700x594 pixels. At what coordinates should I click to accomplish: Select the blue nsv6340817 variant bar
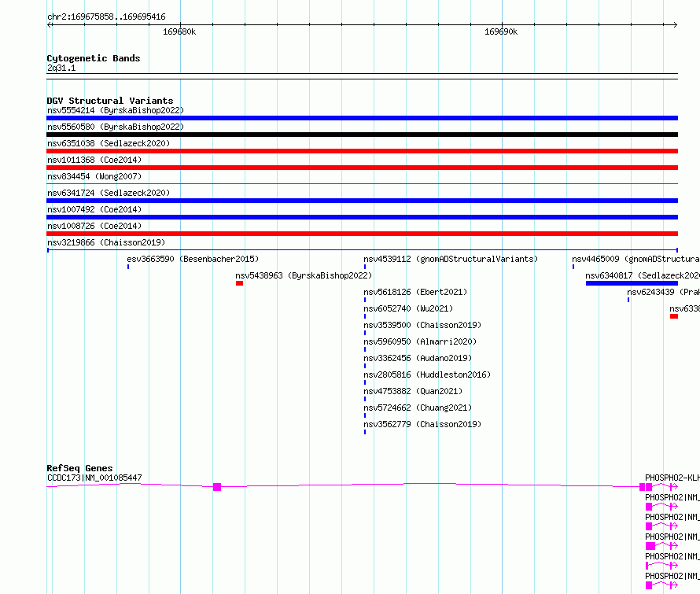(x=632, y=283)
